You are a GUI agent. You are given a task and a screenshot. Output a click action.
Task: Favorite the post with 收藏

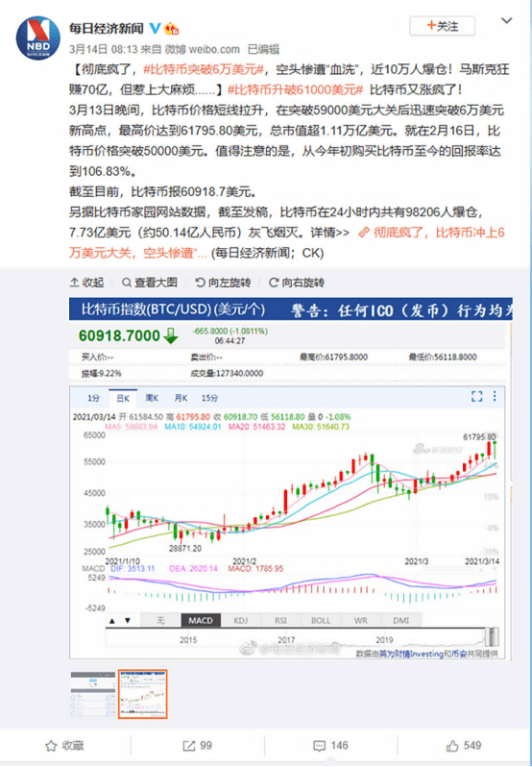click(x=65, y=746)
